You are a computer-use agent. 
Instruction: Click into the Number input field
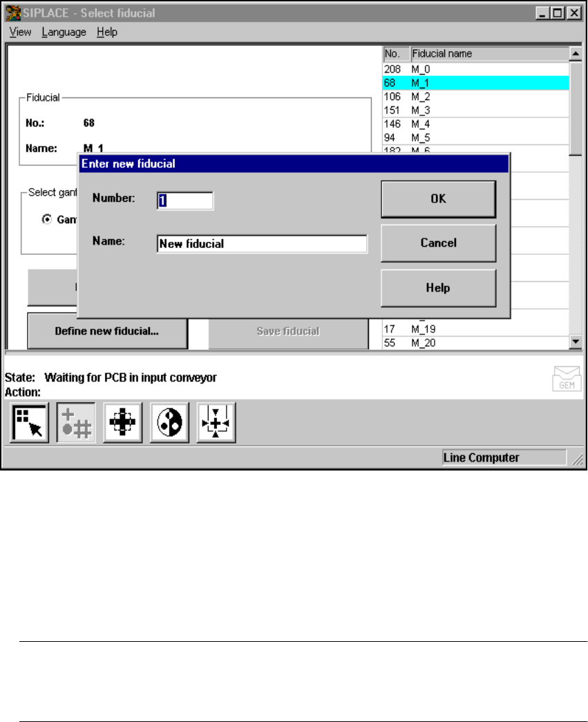tap(185, 201)
